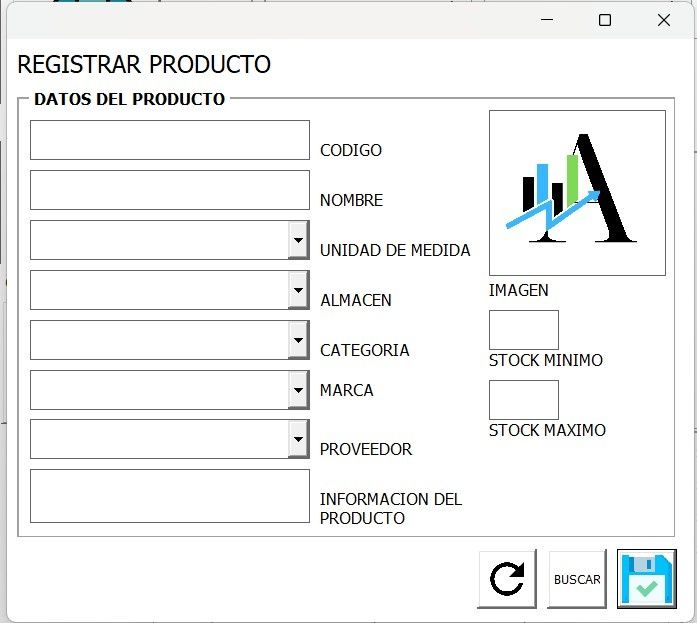Click the product image logo thumbnail
This screenshot has height=623, width=697.
577,193
